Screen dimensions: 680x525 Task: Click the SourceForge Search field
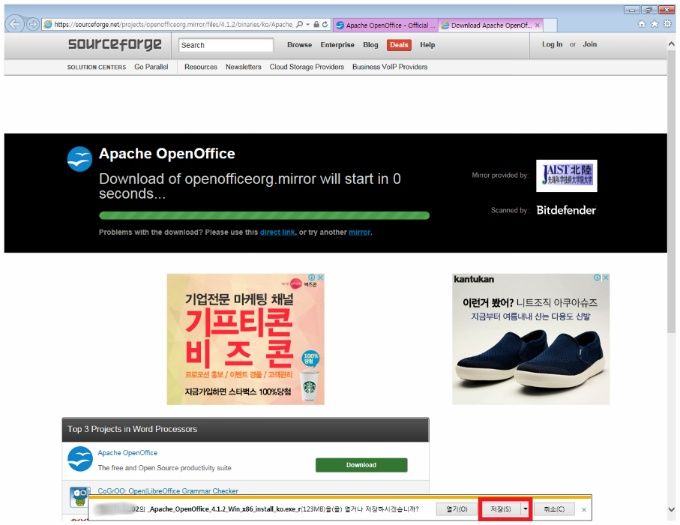tap(226, 45)
